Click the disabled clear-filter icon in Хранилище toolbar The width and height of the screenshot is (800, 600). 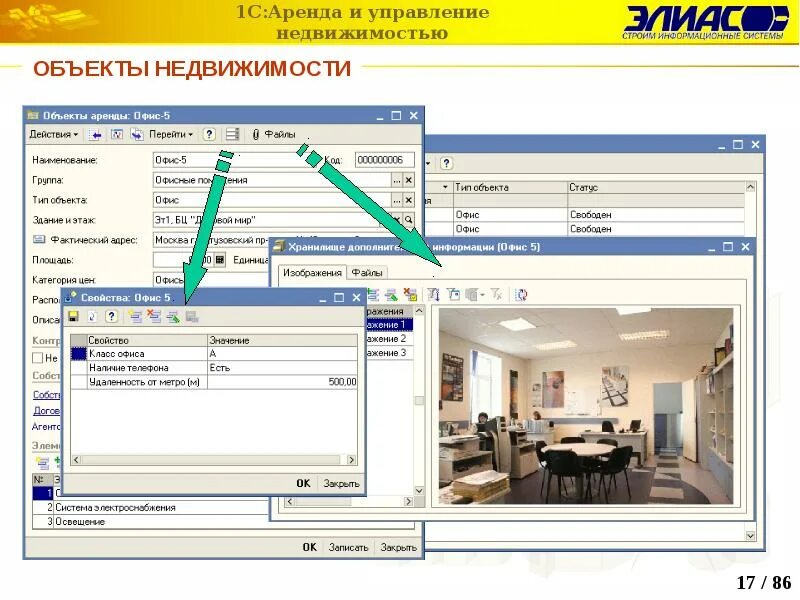[x=496, y=294]
